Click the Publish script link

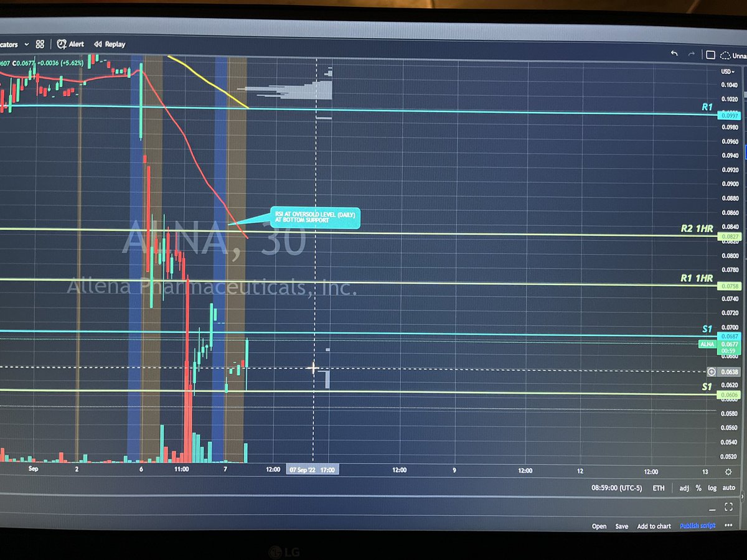tap(697, 526)
